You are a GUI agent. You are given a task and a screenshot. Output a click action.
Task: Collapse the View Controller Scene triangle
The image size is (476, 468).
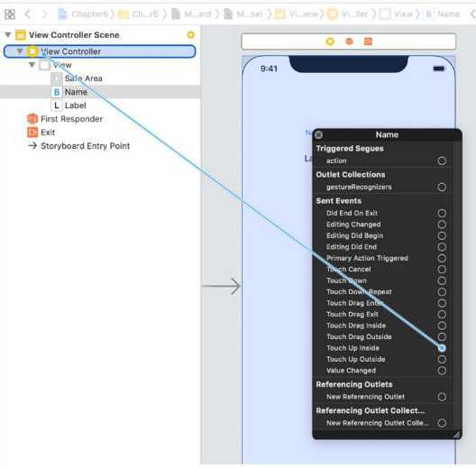click(8, 34)
